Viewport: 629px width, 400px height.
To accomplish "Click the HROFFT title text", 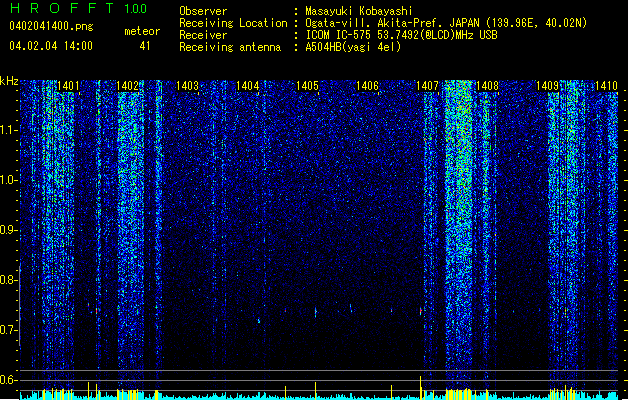I will [x=62, y=8].
